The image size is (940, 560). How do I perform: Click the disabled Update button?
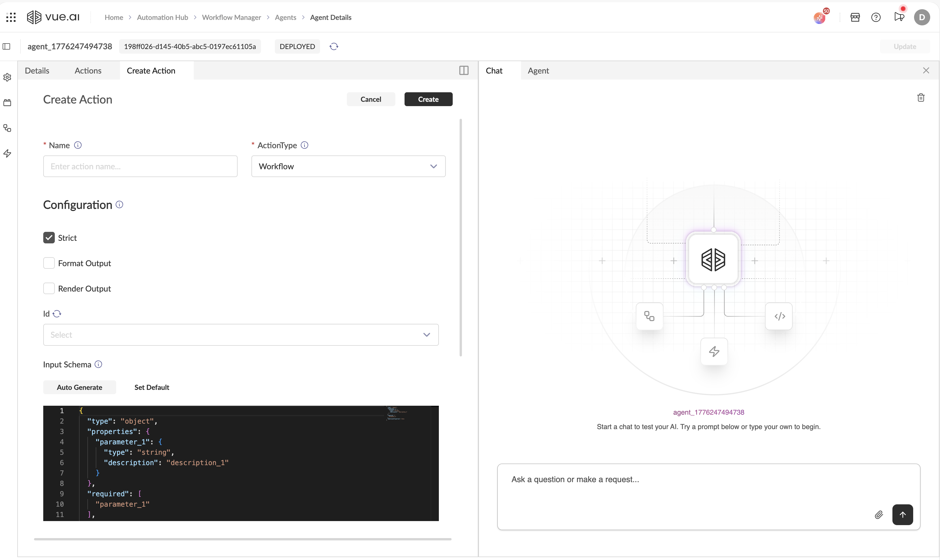click(x=904, y=46)
